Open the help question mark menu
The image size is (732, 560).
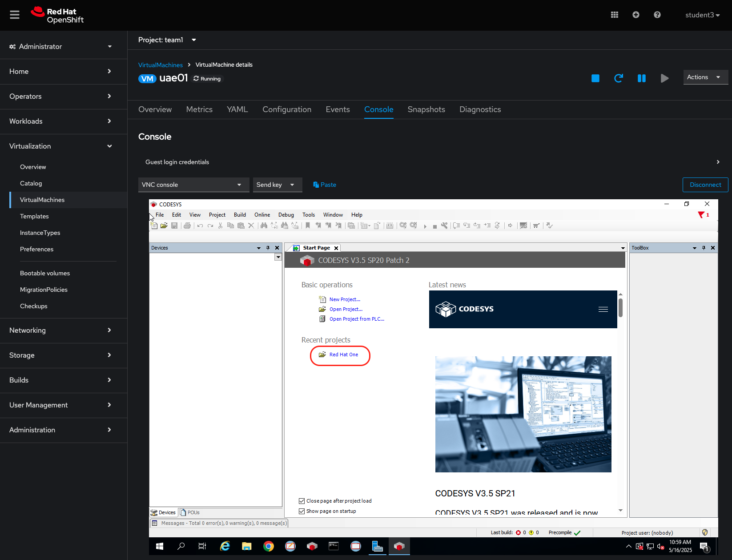click(657, 15)
